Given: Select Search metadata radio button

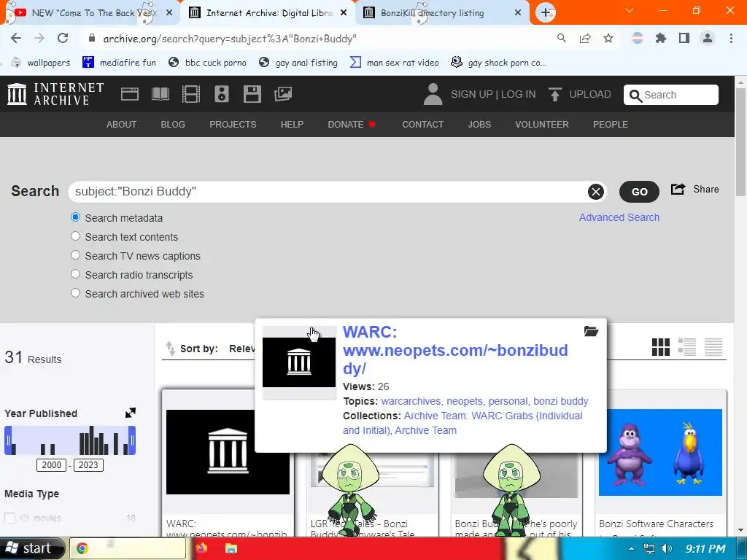Looking at the screenshot, I should pyautogui.click(x=75, y=217).
